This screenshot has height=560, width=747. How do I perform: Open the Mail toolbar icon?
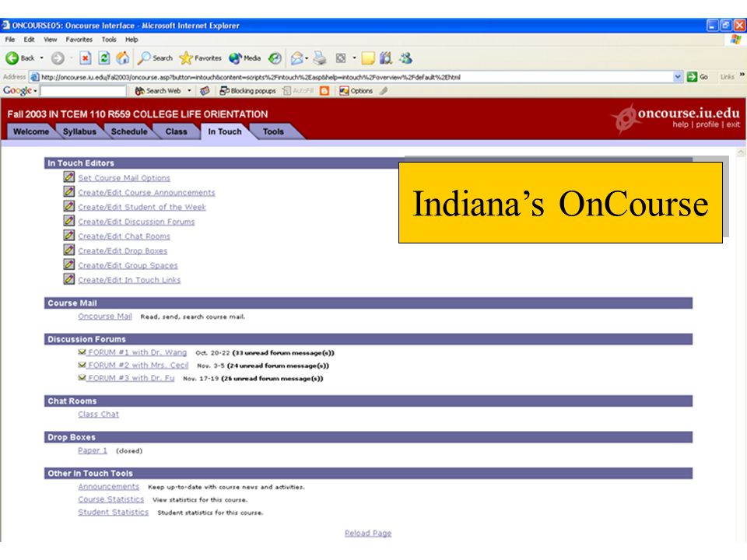pos(296,58)
